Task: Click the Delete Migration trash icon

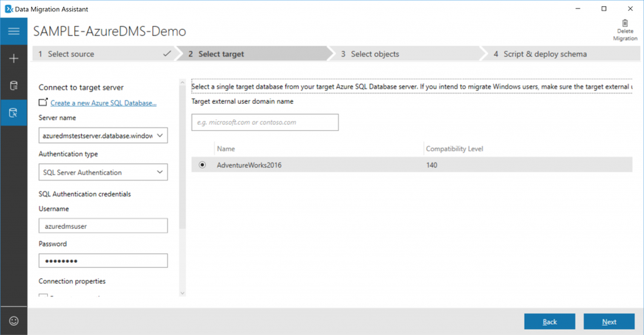Action: pyautogui.click(x=625, y=23)
